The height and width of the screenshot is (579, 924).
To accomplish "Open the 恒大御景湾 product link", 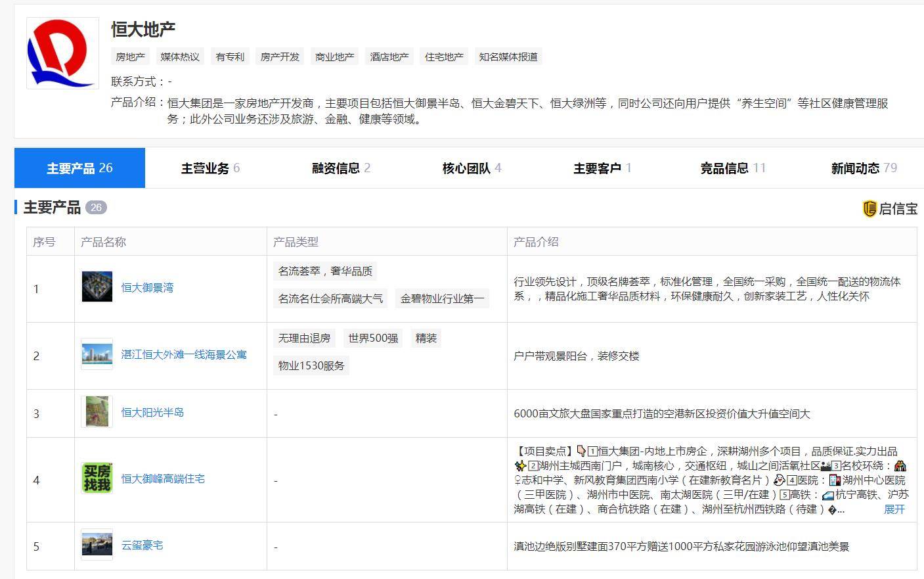I will point(148,288).
